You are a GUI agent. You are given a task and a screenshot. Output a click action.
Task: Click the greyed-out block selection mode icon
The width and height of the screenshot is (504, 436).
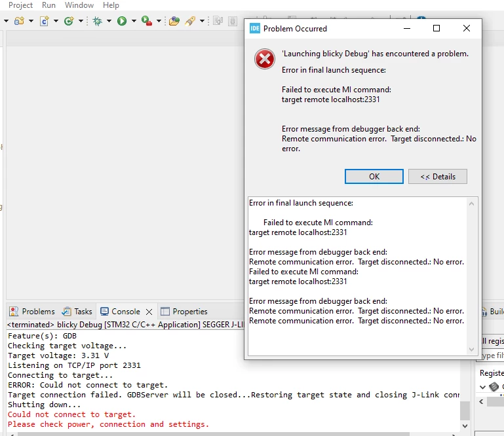click(x=233, y=21)
